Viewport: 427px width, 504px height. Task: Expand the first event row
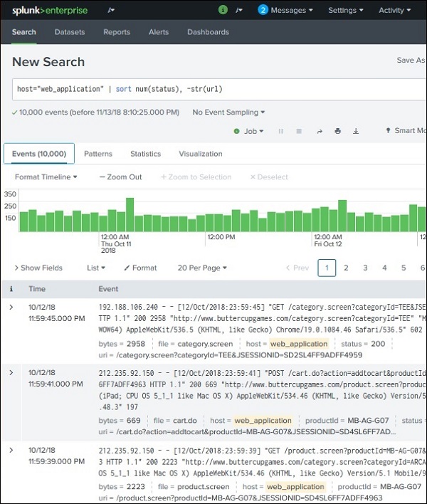tap(11, 307)
